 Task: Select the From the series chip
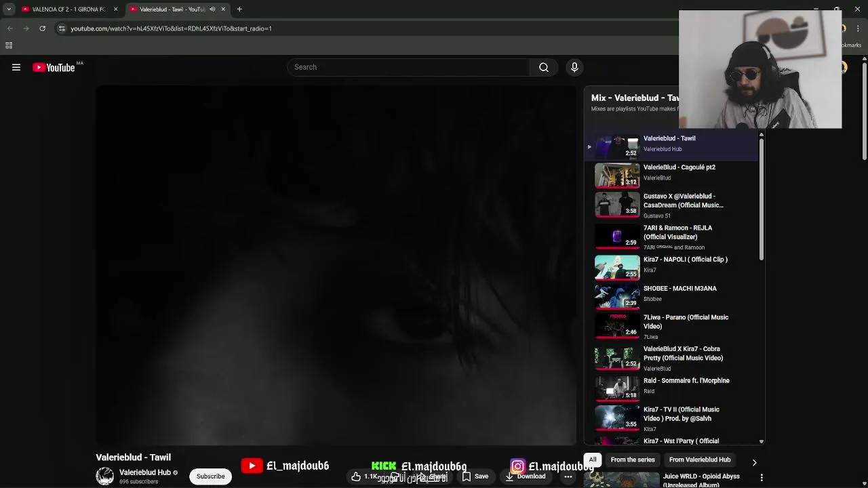click(x=633, y=460)
